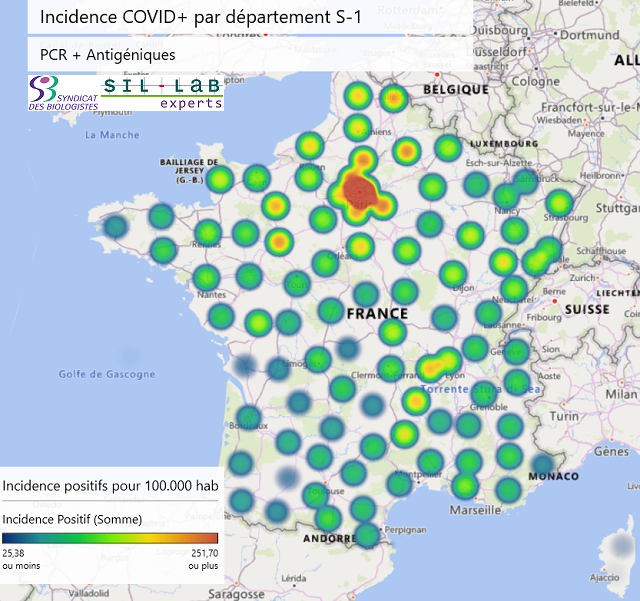Image resolution: width=640 pixels, height=601 pixels.
Task: Click the 'MONACO' map label
Action: (554, 476)
